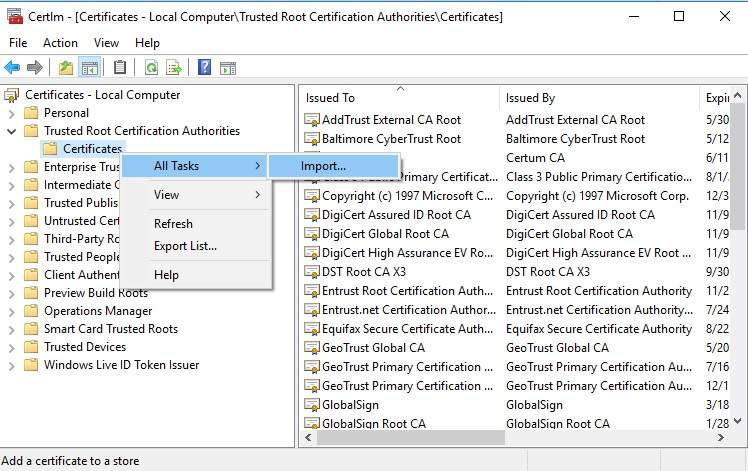Viewport: 748px width, 471px height.
Task: Click the Back arrow toolbar icon
Action: [x=12, y=68]
